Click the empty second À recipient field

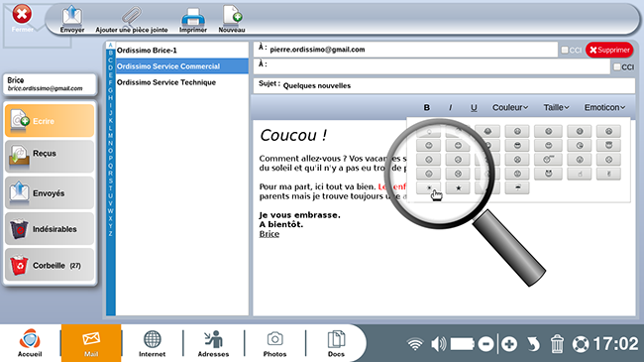[x=431, y=66]
